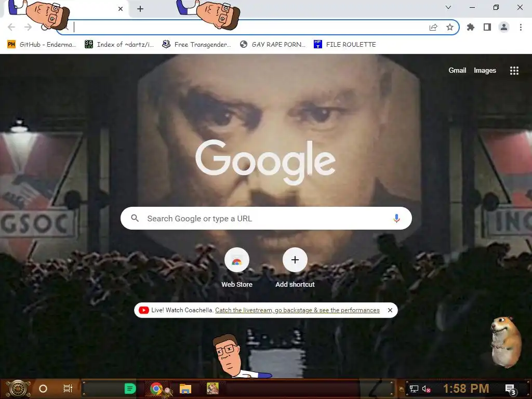Toggle the Chrome side panel

click(487, 27)
